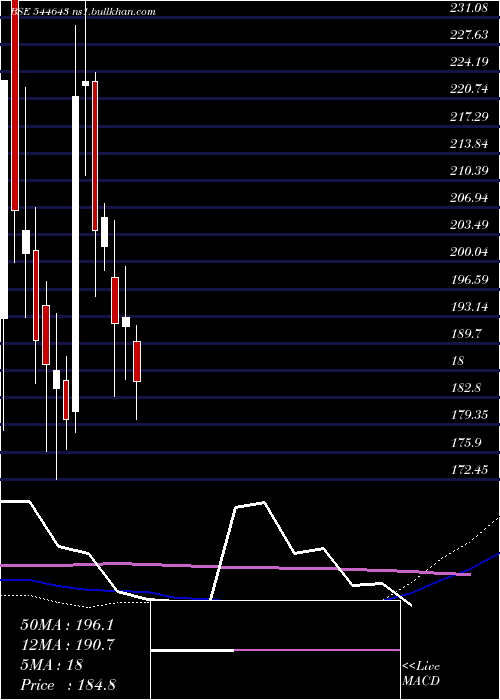Image resolution: width=500 pixels, height=700 pixels.
Task: Select the 206.94 price label
Action: tap(469, 197)
